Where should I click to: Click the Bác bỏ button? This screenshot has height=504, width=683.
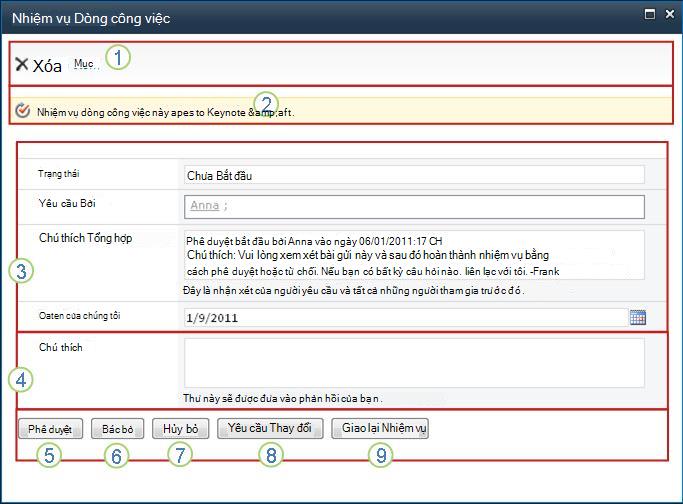[x=118, y=429]
